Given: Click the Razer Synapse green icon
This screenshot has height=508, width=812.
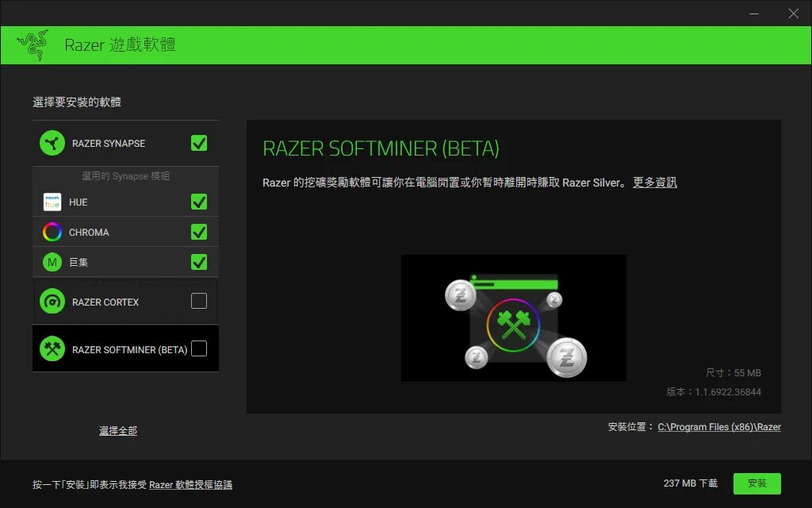Looking at the screenshot, I should (52, 143).
